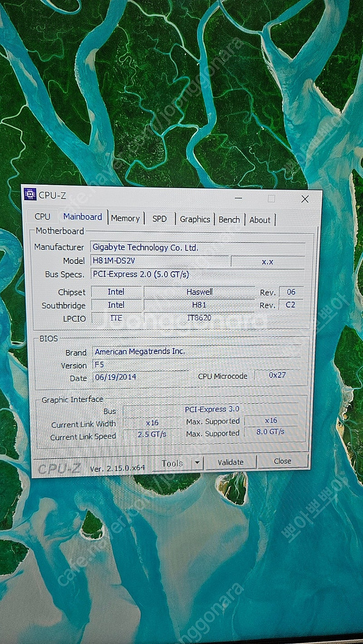Click the Bus Specs. label
Screen dimensions: 363x644
65,274
